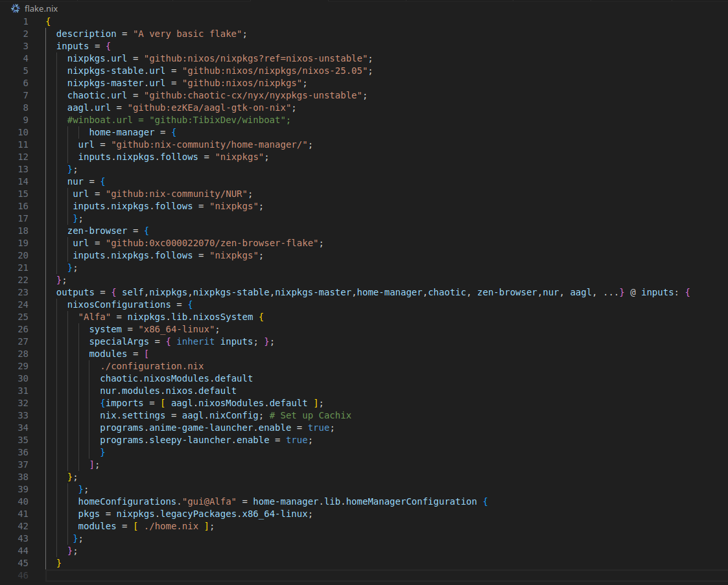
Task: Click the inherit keyword on line 27
Action: (x=196, y=341)
